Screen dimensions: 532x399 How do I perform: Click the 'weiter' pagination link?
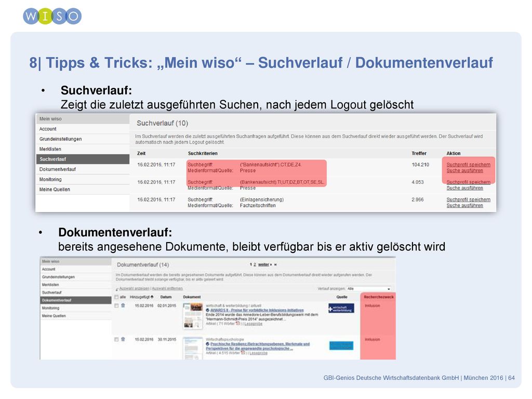pos(263,264)
